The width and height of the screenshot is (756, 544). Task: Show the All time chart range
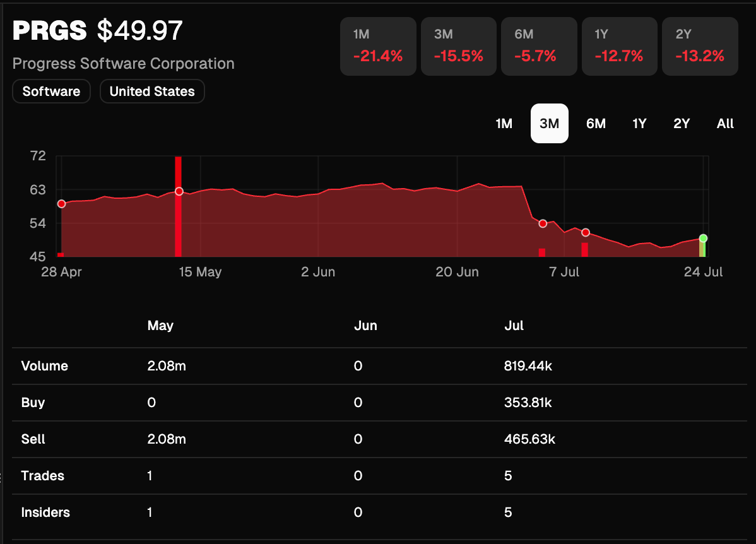pos(725,124)
